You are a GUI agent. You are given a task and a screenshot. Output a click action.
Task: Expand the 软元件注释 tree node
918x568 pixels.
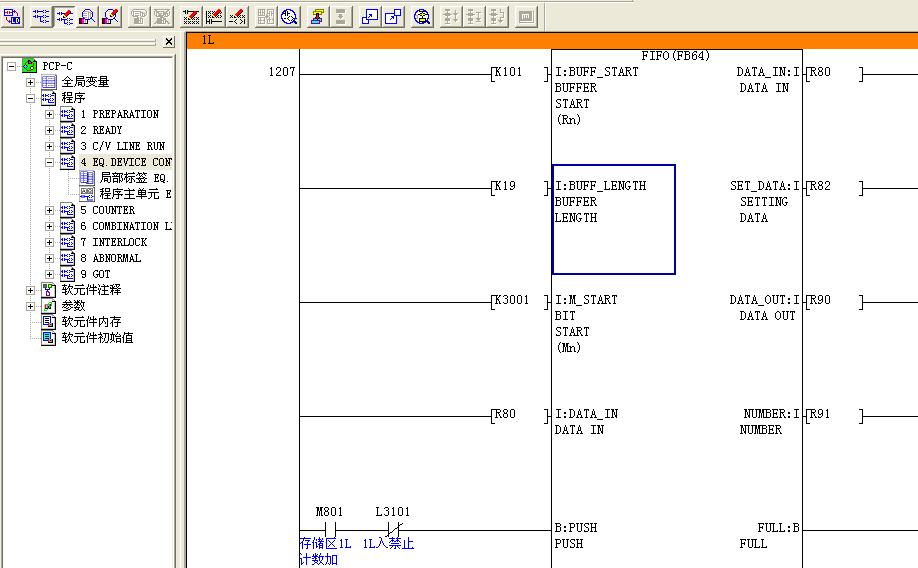pos(31,290)
